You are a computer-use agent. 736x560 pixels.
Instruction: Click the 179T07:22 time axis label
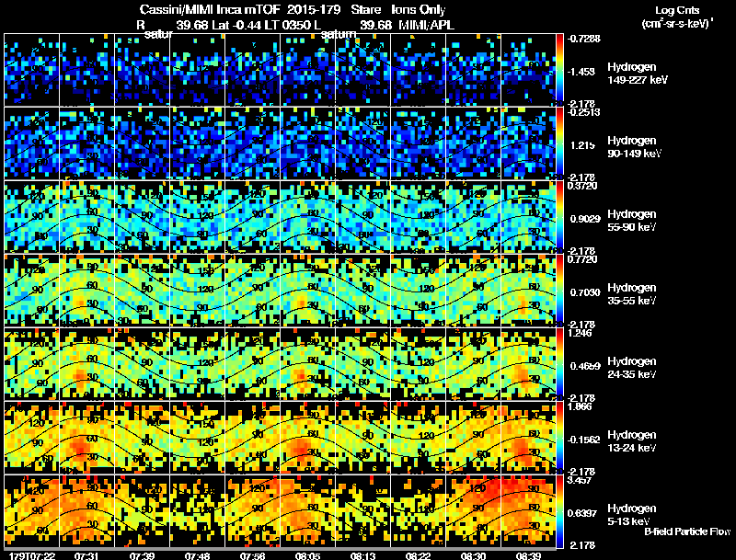(x=32, y=555)
